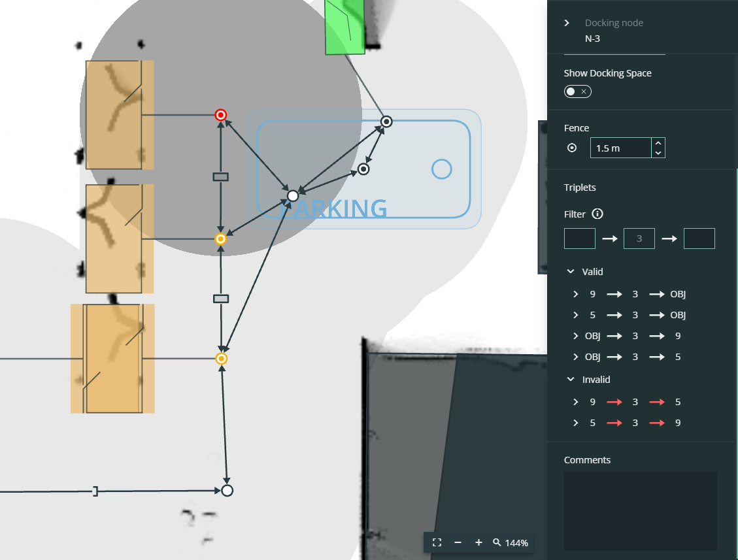Screen dimensions: 738x560
Task: Zoom out with the minus icon
Action: (x=458, y=542)
